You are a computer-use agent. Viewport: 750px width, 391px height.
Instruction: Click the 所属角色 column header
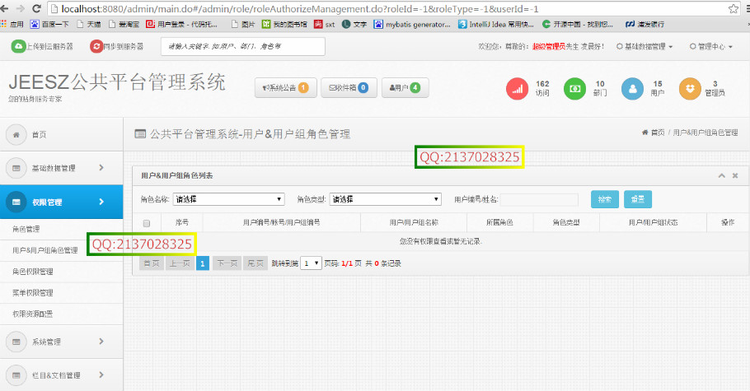coord(499,223)
